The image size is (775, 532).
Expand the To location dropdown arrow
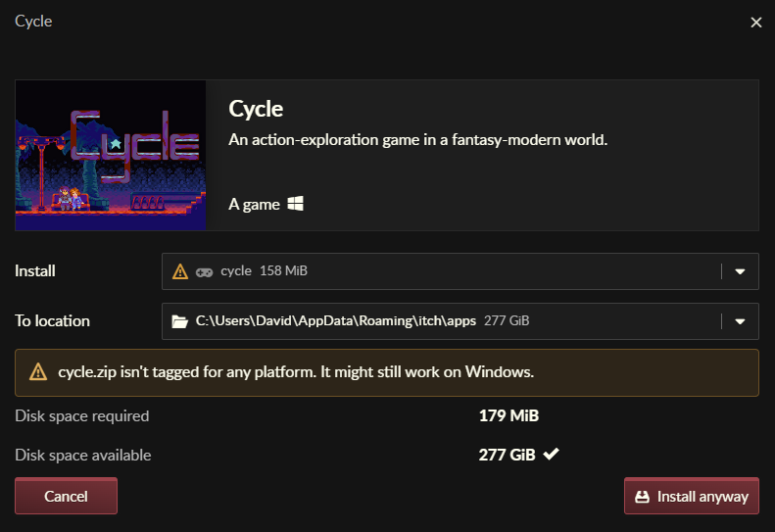740,321
